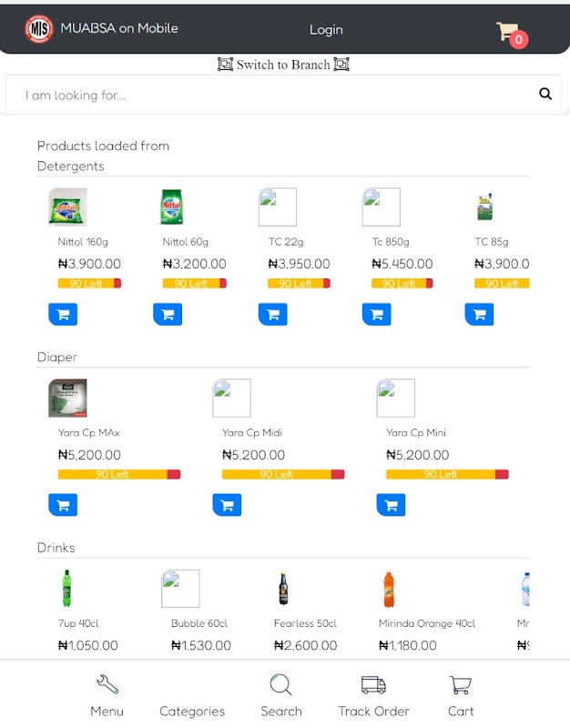
Task: Add TC 850g to cart
Action: coord(377,314)
